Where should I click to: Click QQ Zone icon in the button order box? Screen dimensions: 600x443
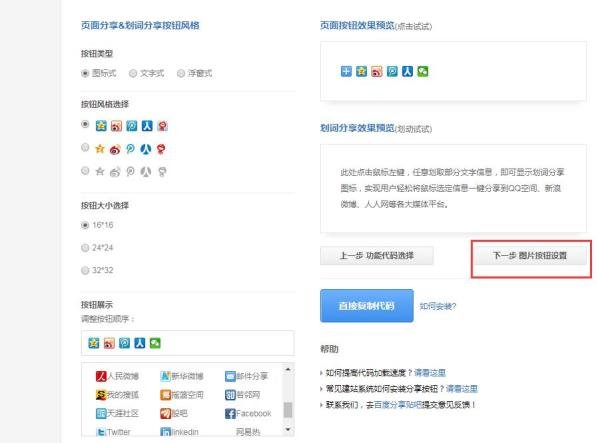click(94, 343)
